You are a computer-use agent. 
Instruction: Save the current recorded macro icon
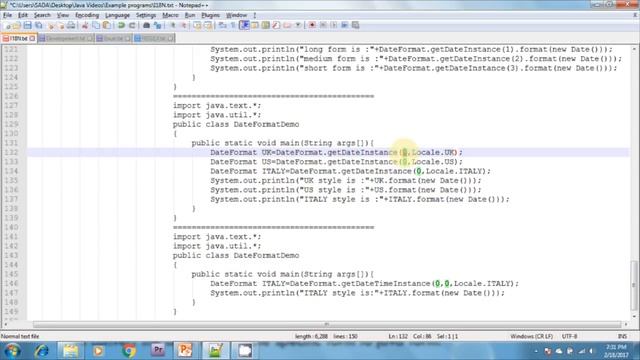click(x=356, y=25)
